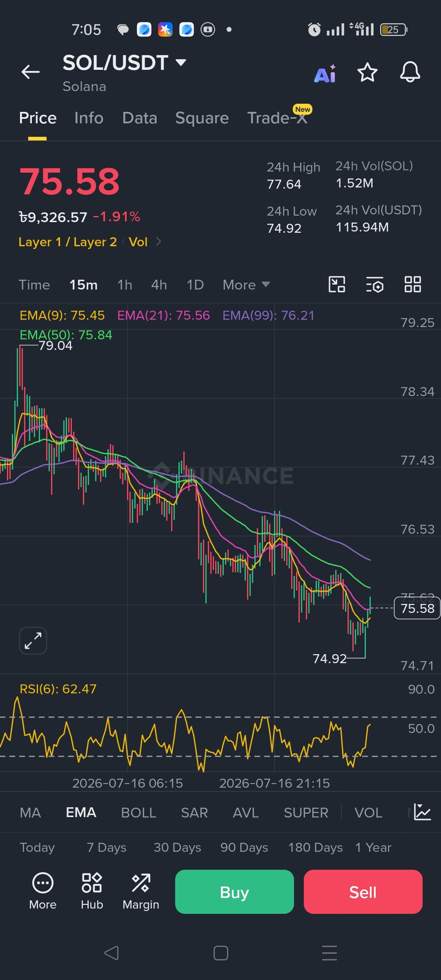Tap the 79.04 chart high marker
441x980 pixels.
(55, 345)
